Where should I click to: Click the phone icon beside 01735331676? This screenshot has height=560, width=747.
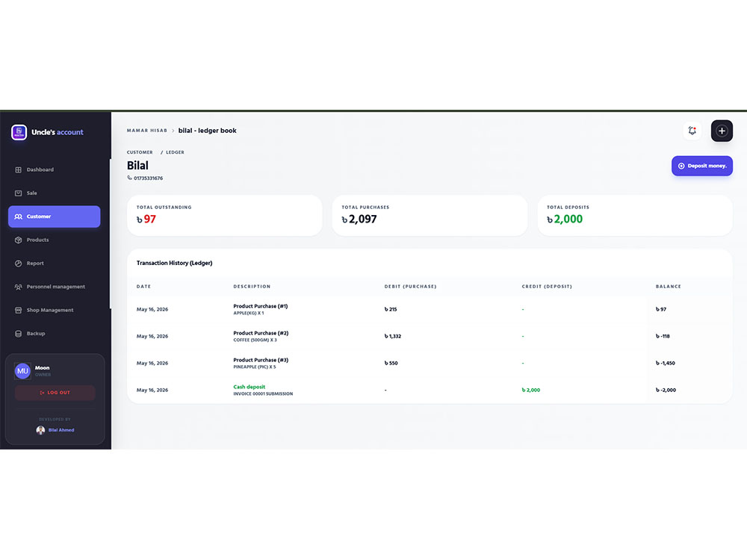tap(129, 178)
